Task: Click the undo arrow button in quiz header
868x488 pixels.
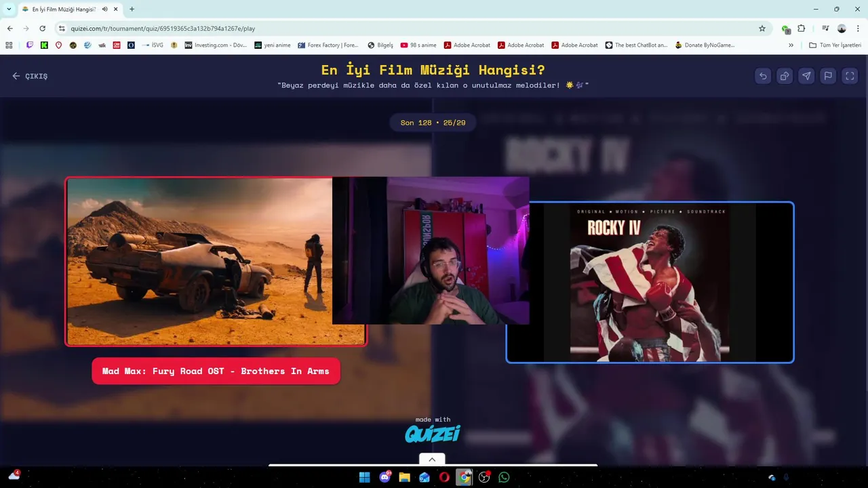Action: (763, 76)
